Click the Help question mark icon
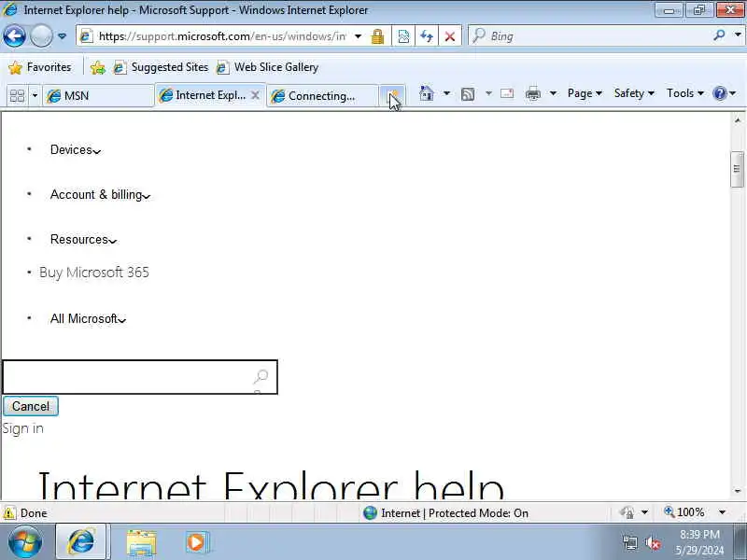The height and width of the screenshot is (560, 747). click(x=719, y=93)
